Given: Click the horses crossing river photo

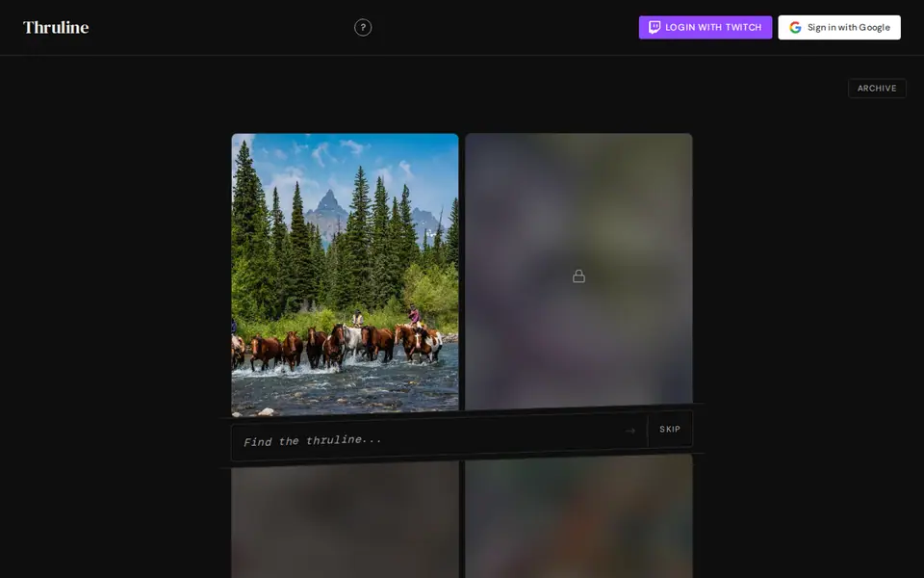Looking at the screenshot, I should point(345,275).
